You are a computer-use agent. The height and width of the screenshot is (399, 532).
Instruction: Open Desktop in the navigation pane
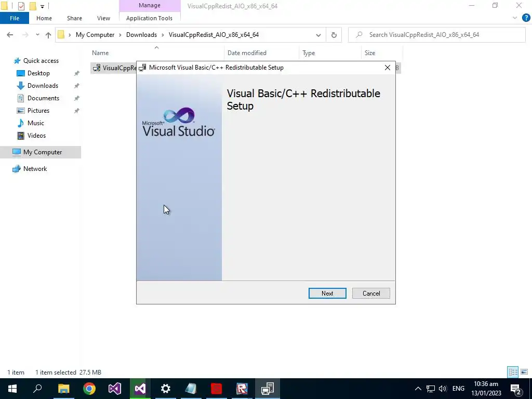38,73
